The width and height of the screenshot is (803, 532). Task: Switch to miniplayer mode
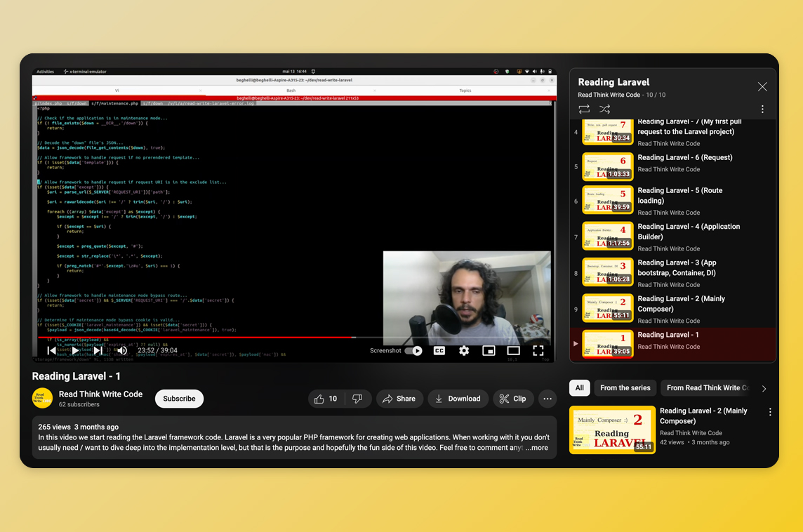coord(489,351)
